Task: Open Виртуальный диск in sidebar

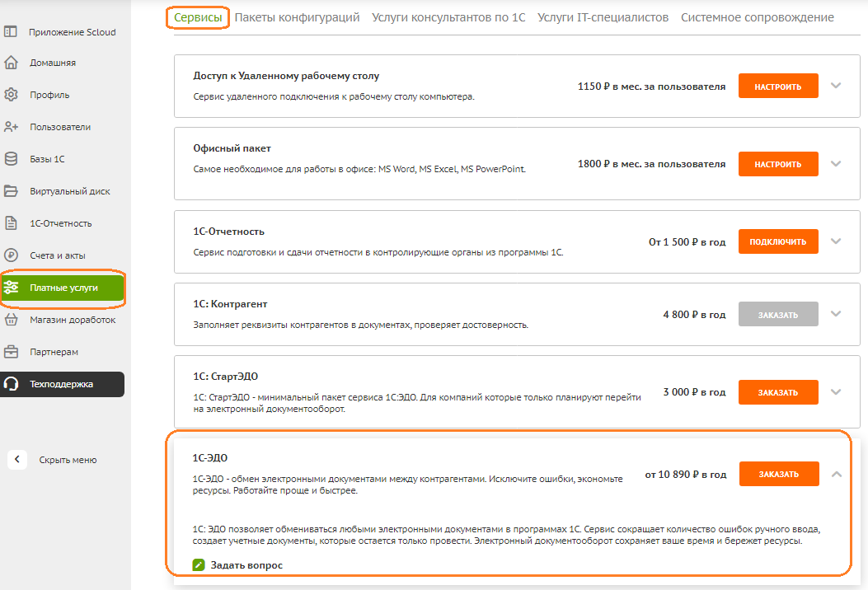Action: [70, 191]
